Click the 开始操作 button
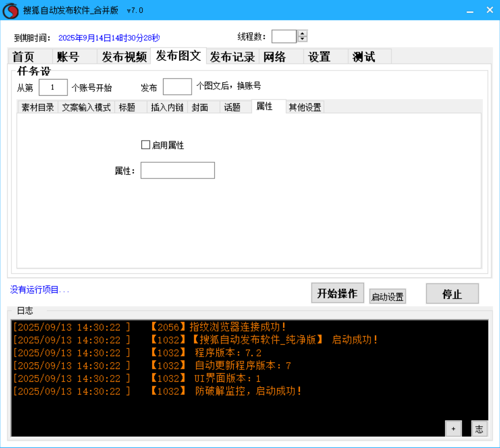500x448 pixels. point(337,293)
